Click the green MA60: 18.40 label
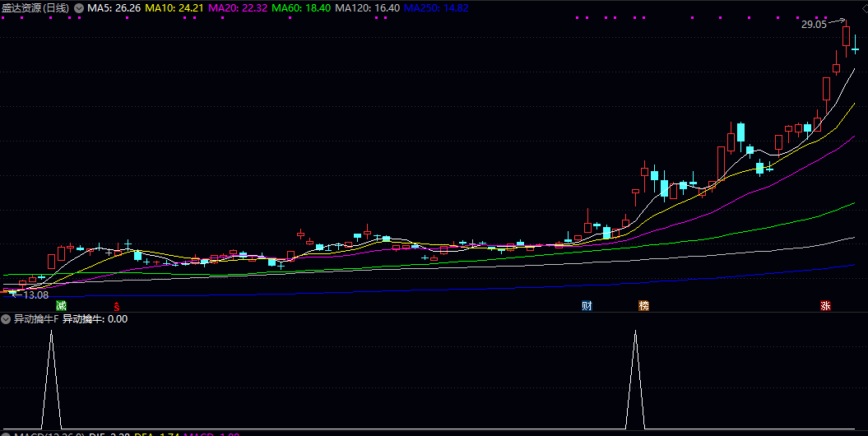The image size is (868, 436). (301, 8)
